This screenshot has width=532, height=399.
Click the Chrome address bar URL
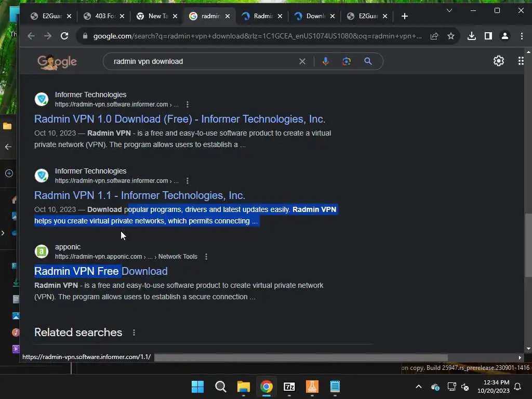point(257,36)
